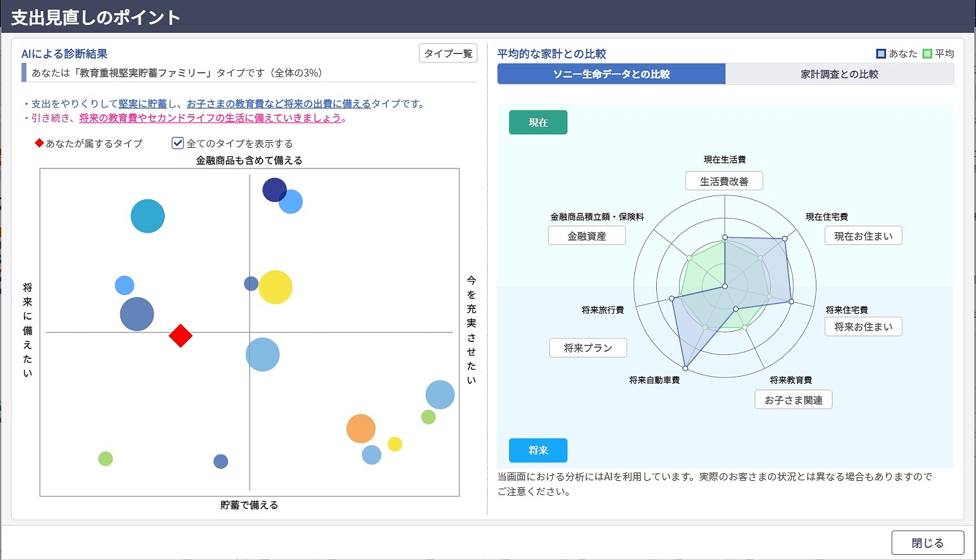The width and height of the screenshot is (976, 560).
Task: Open 将来お住まい category button
Action: coord(863,327)
